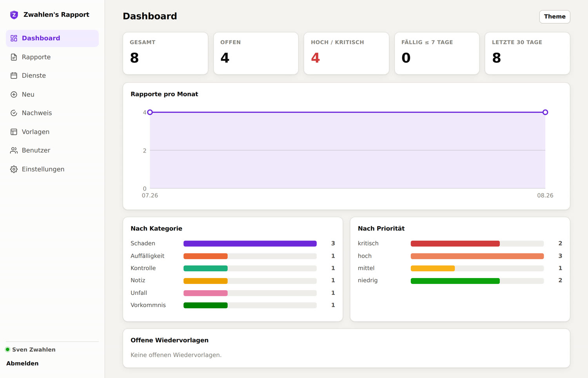Click the 08.26 chart data point

point(545,112)
